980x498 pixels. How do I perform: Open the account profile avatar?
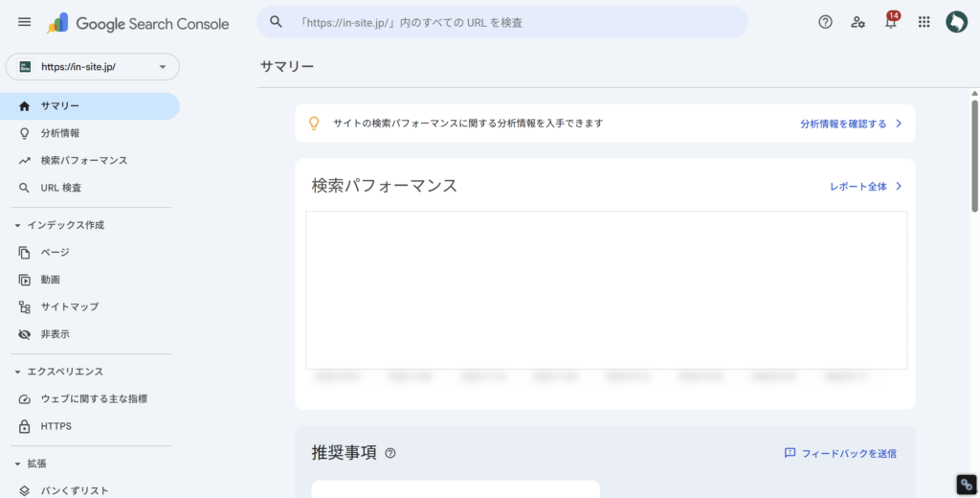[956, 22]
